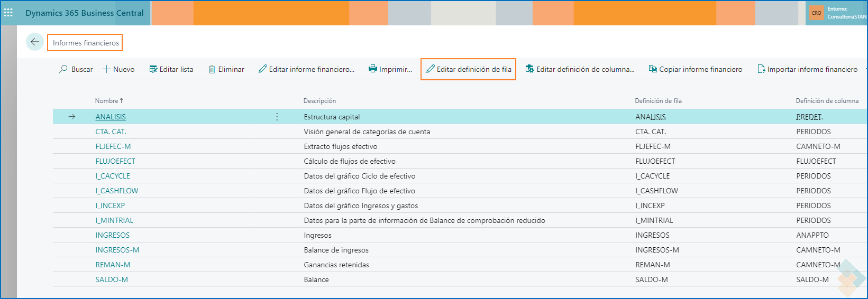Viewport: 868px width, 299px height.
Task: Open the INGRESOS-M report link
Action: 117,250
